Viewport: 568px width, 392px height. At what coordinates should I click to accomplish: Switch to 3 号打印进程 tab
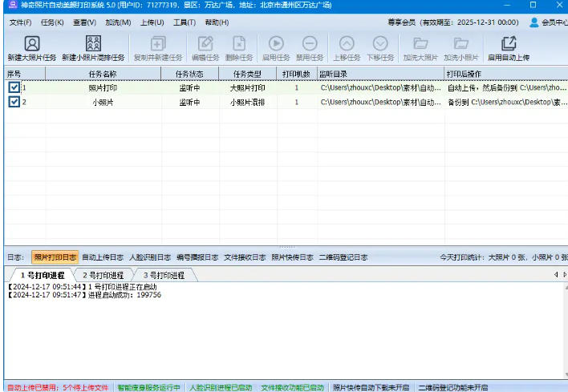point(164,275)
